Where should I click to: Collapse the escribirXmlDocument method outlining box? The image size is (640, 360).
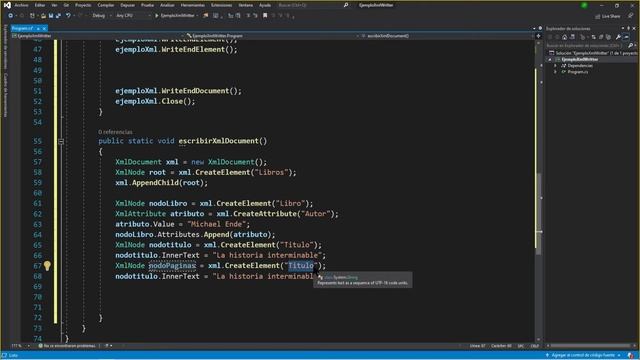click(61, 141)
